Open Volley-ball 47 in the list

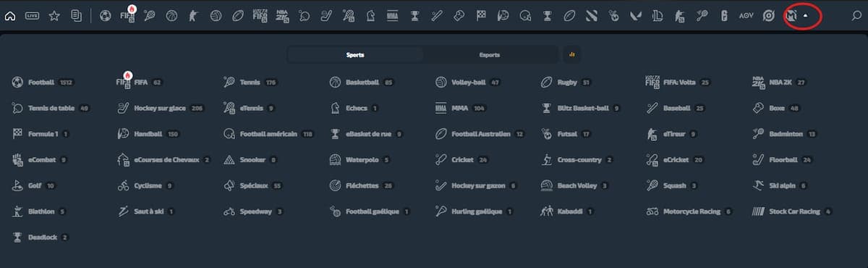coord(468,83)
